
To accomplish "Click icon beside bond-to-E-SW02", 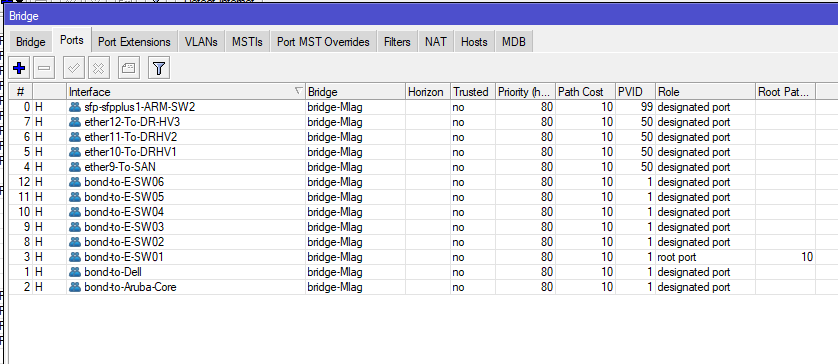I will [x=75, y=242].
